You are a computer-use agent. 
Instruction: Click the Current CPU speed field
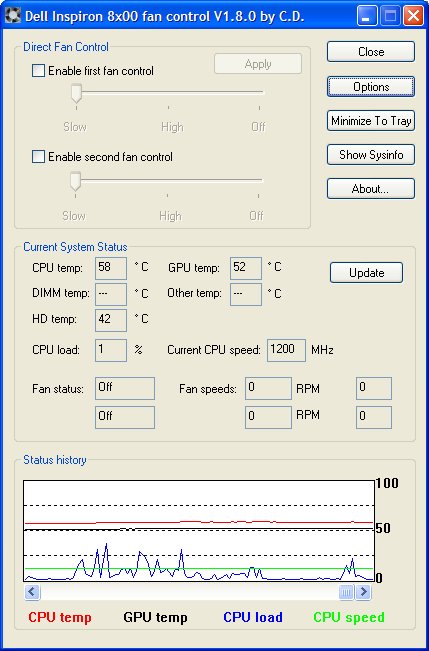(286, 350)
